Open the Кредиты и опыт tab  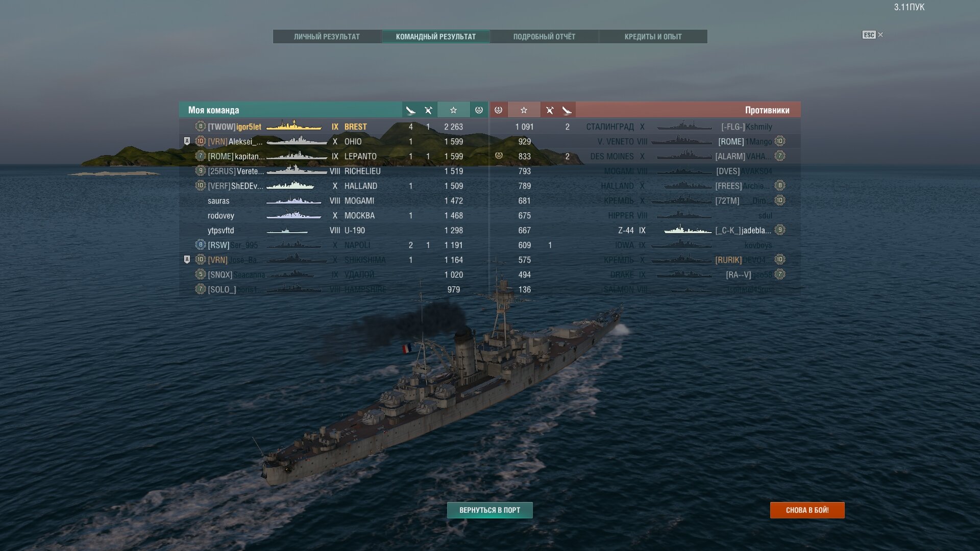(653, 37)
